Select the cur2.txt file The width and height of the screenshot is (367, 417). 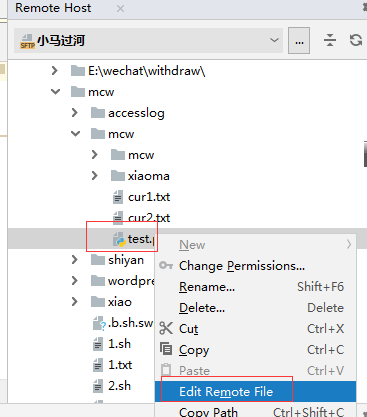click(149, 218)
